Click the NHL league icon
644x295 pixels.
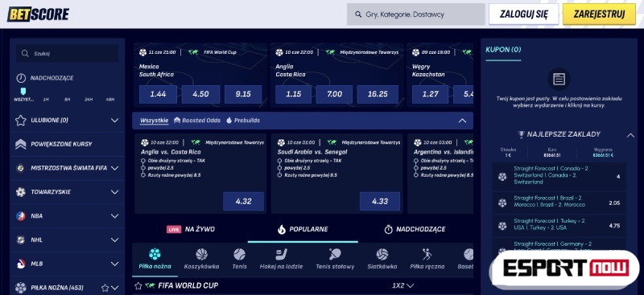[21, 240]
